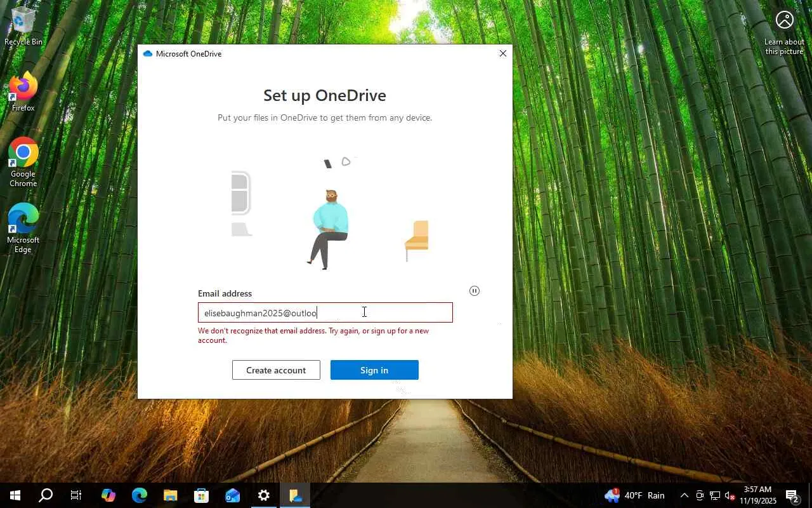Open Task View from the taskbar
The width and height of the screenshot is (812, 508).
(x=76, y=495)
